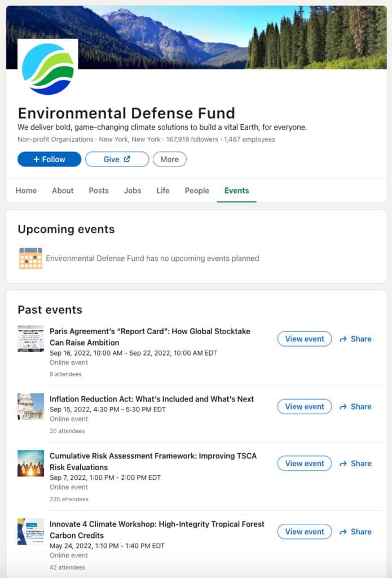Go to the About tab
Screen dimensions: 392x578
pos(63,191)
